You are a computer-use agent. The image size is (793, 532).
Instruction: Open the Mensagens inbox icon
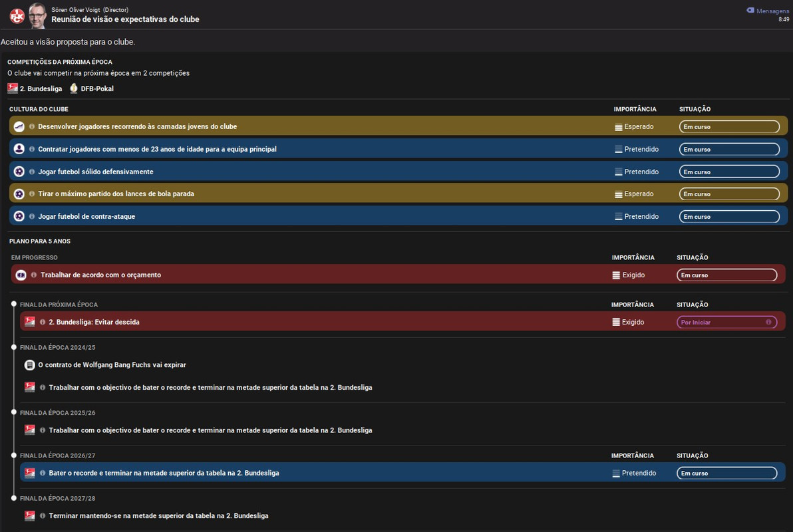coord(750,10)
